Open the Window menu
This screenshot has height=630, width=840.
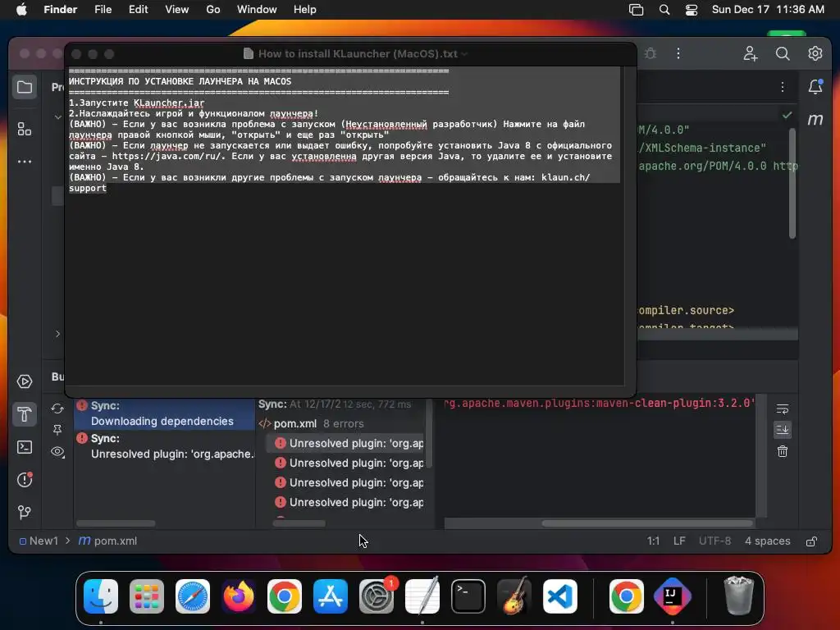257,10
